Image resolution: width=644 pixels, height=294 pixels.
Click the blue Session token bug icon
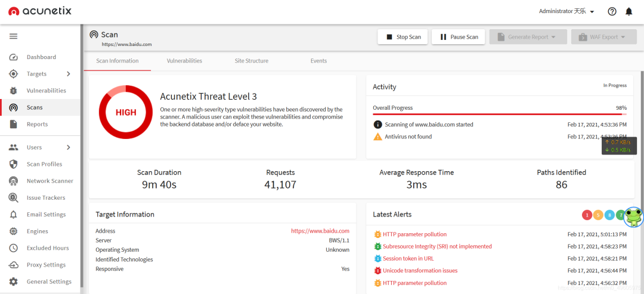pyautogui.click(x=377, y=259)
